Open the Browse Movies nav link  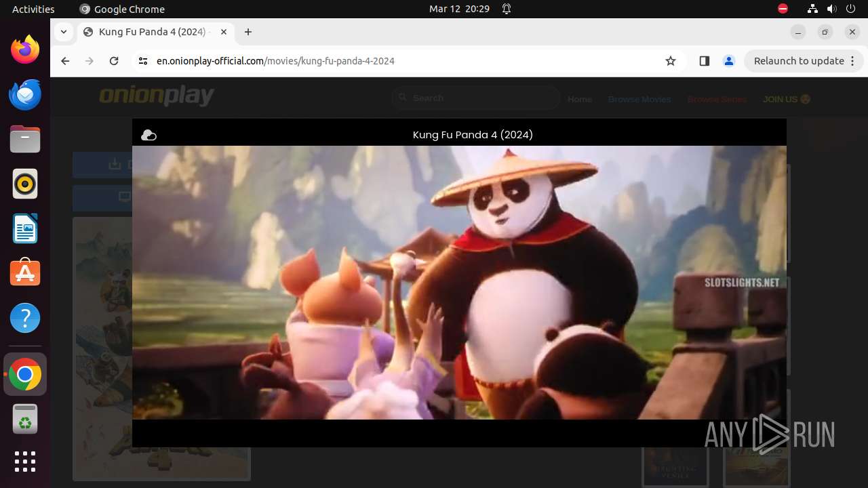[x=639, y=99]
